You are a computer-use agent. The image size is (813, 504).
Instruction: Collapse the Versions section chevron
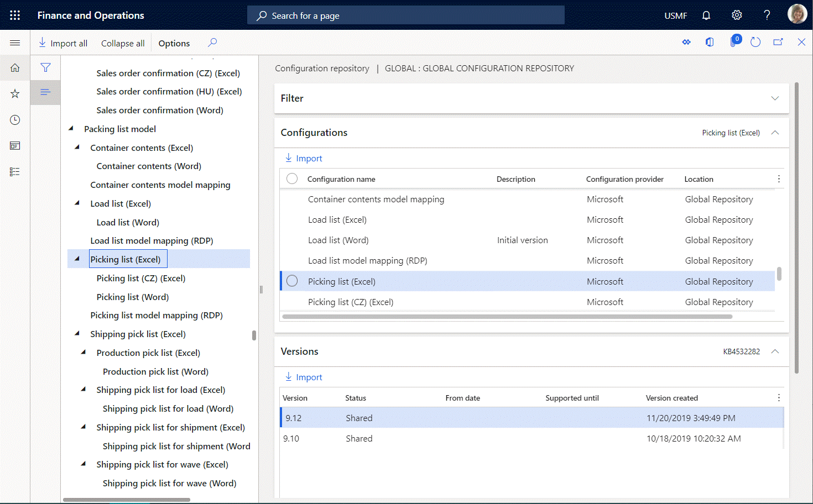(x=775, y=351)
